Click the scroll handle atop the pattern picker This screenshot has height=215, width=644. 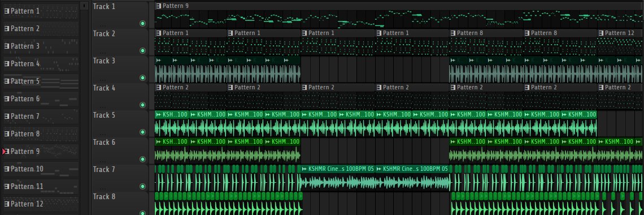coord(84,6)
